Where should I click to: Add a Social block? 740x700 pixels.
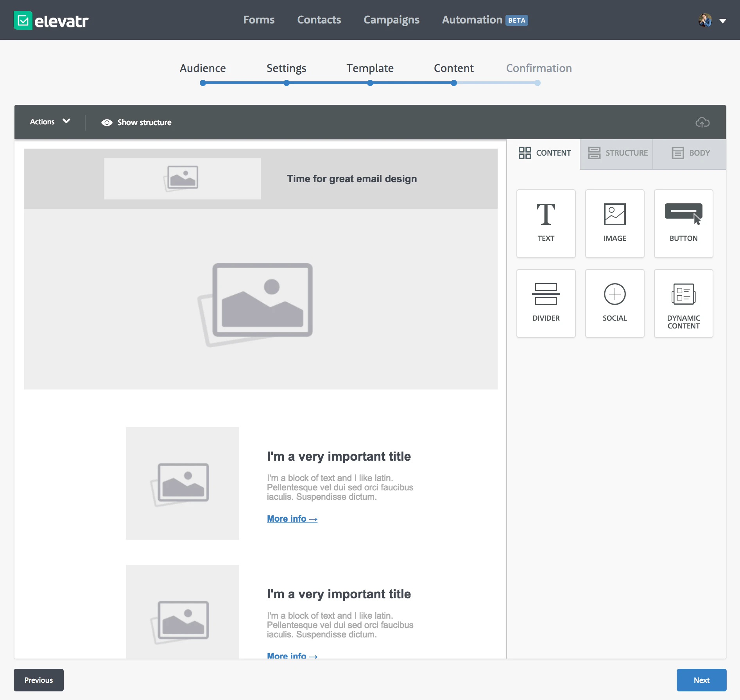[615, 303]
